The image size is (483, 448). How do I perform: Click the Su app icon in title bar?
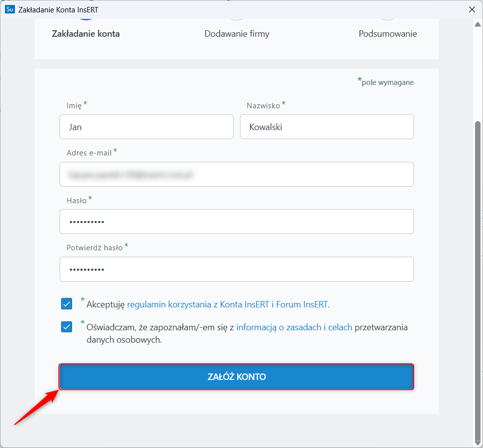point(9,9)
